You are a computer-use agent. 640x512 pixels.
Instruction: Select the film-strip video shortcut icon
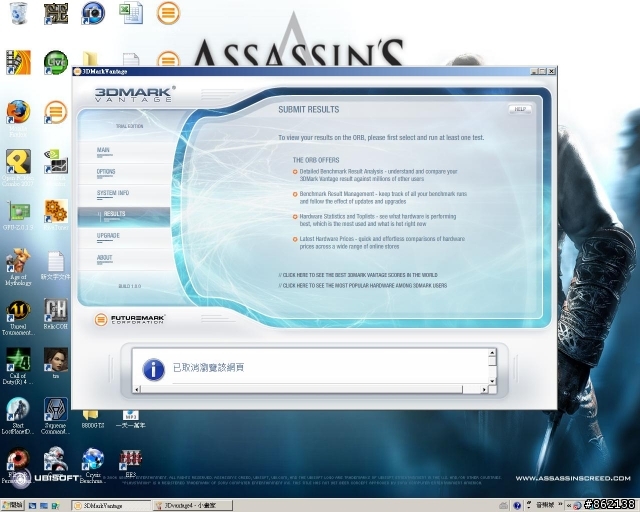(18, 62)
